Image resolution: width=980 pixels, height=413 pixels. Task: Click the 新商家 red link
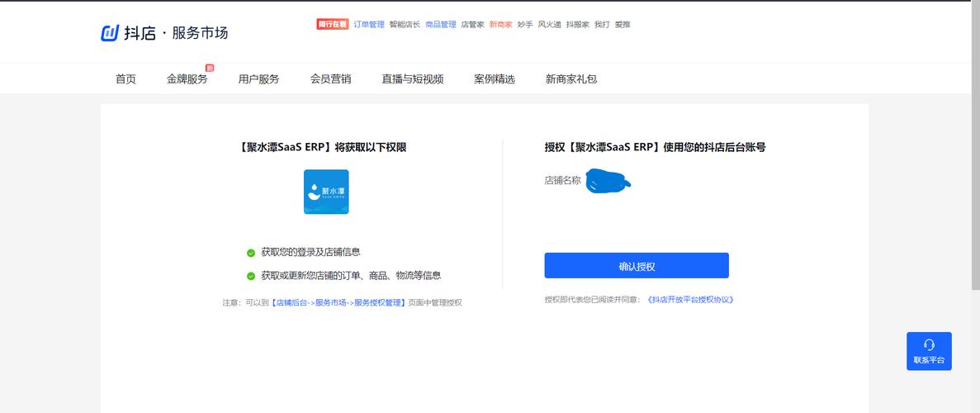coord(500,25)
